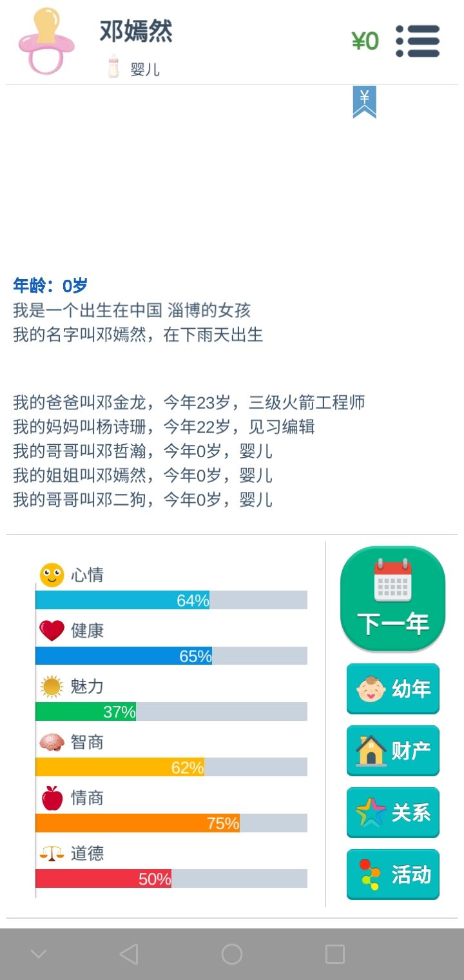The height and width of the screenshot is (980, 464).
Task: Tap the baby bottle icon beside 婴儿
Action: [x=113, y=66]
